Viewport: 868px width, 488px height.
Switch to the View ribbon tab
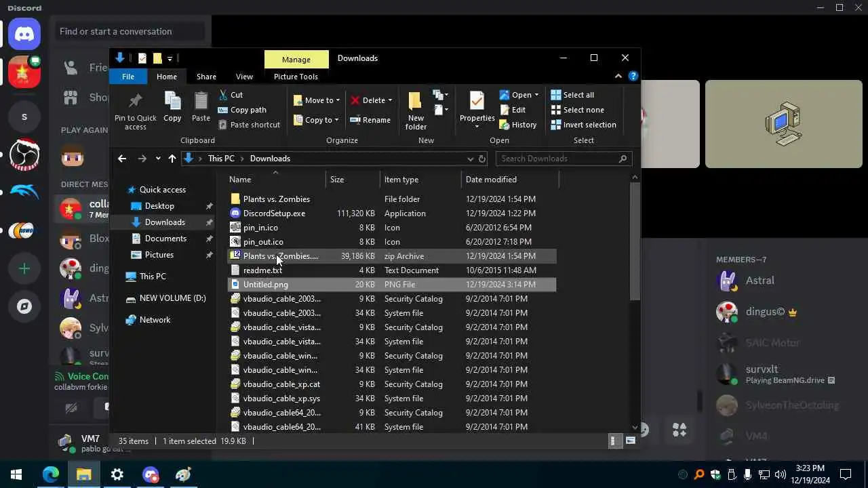244,77
